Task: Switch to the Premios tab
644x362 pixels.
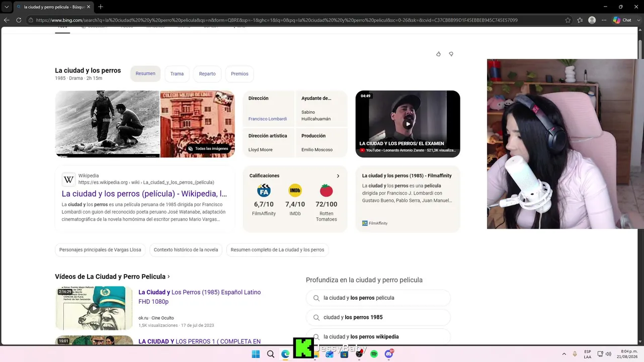Action: click(239, 73)
